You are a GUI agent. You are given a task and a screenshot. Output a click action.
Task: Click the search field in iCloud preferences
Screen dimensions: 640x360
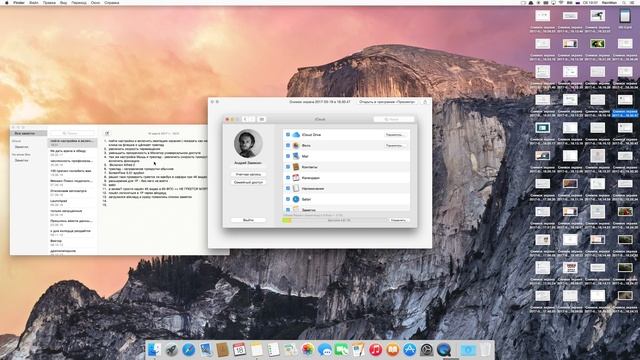tap(394, 119)
